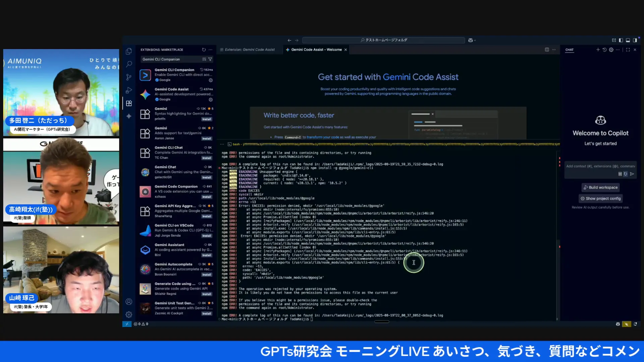Image resolution: width=644 pixels, height=362 pixels.
Task: Split the editor to the right
Action: click(x=547, y=50)
